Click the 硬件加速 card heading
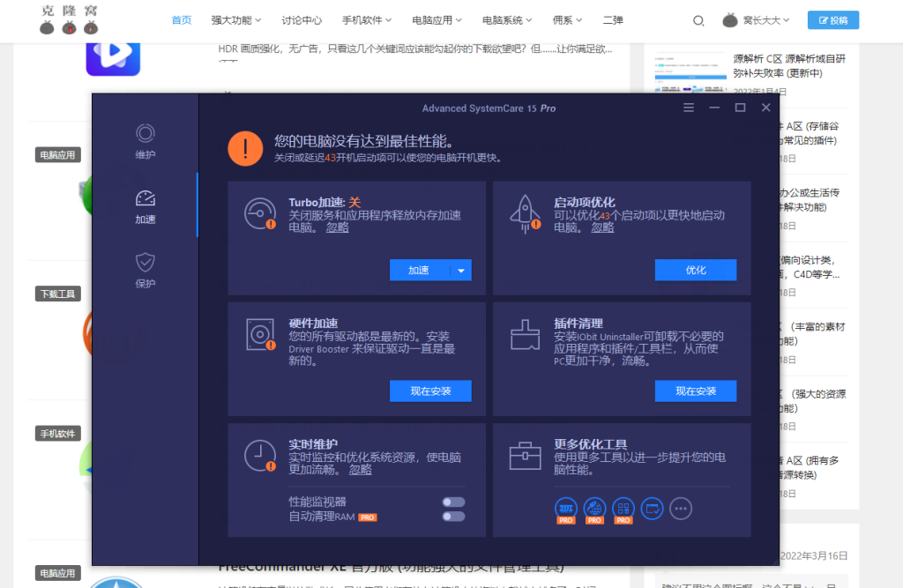Screen dimensions: 903x588 (313, 323)
